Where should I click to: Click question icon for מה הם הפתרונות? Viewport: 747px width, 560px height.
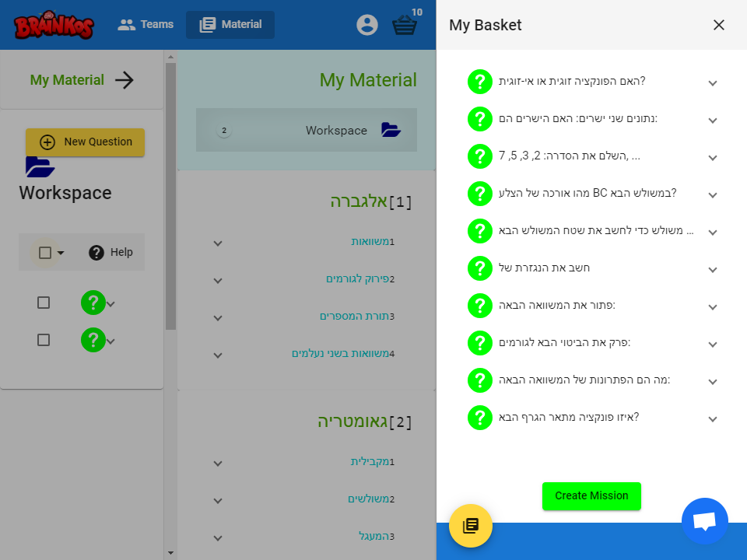[x=480, y=380]
